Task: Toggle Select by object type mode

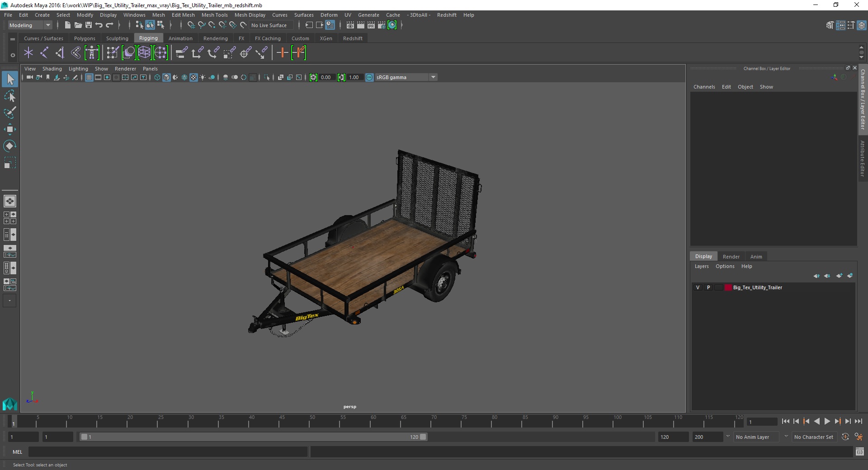Action: tap(150, 25)
